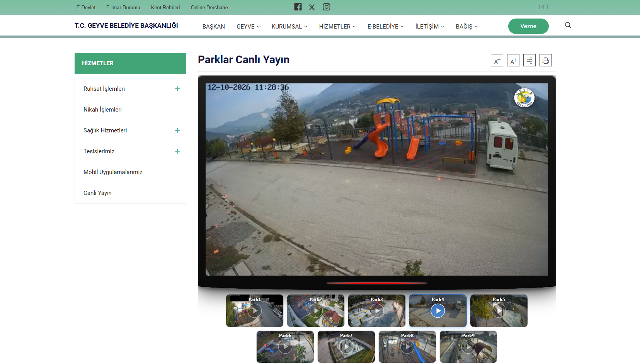Click the 14°C temperature indicator
Image resolution: width=640 pixels, height=364 pixels.
coord(544,7)
